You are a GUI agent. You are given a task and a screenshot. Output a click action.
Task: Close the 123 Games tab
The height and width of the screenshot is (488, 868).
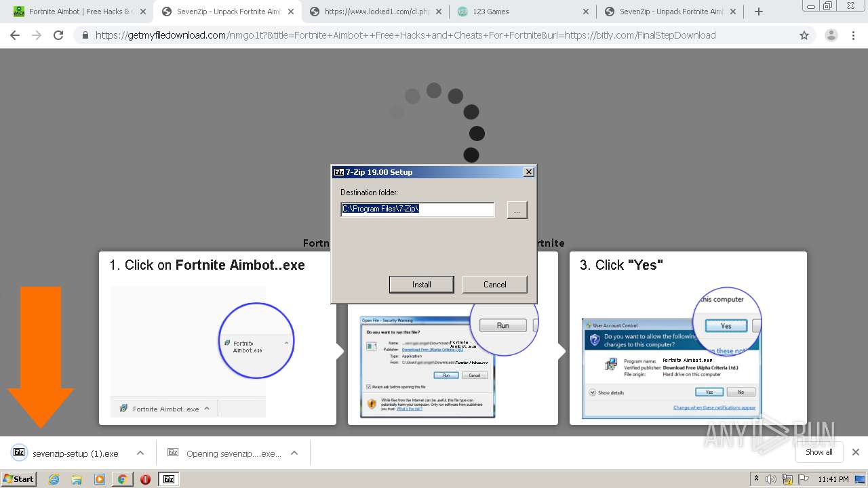pyautogui.click(x=586, y=12)
